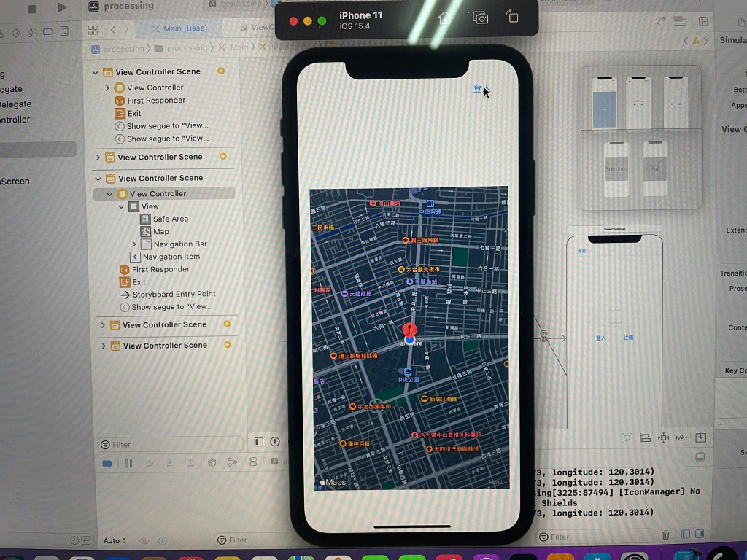Add New Constraints on the canvas
Viewport: 747px width, 560px height.
663,438
